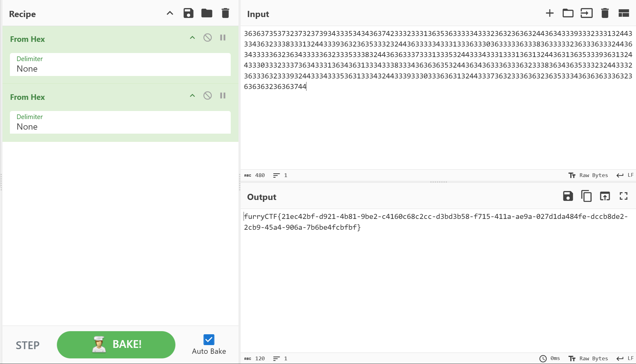
Task: Copy output to clipboard
Action: [x=586, y=196]
